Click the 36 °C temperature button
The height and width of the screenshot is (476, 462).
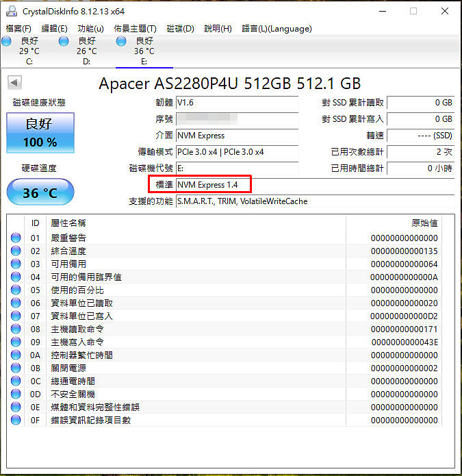click(x=40, y=192)
